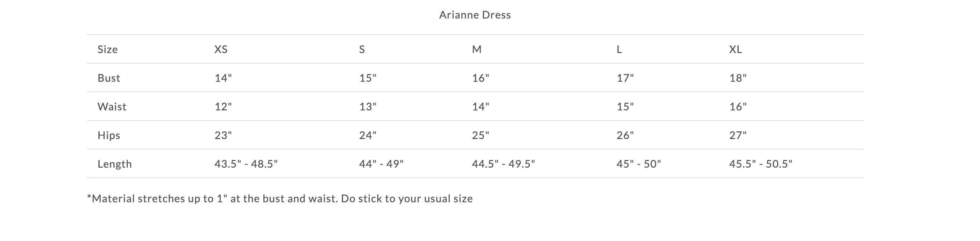Select the L size column header
This screenshot has width=980, height=241.
[619, 49]
